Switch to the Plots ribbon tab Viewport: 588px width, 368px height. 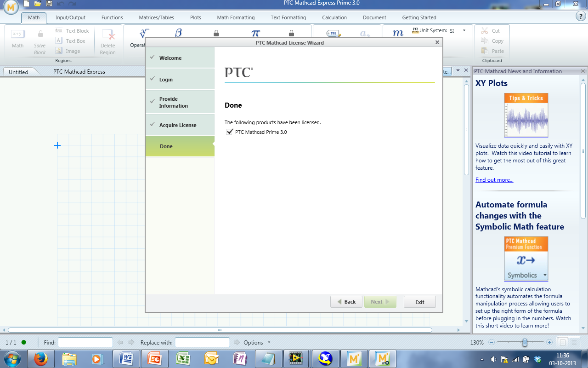(196, 17)
